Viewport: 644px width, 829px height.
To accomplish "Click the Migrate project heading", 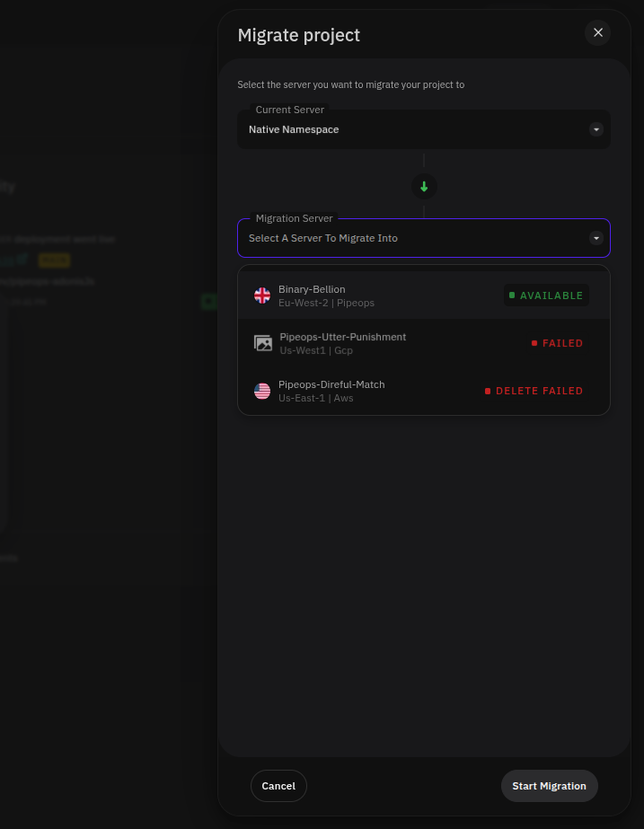I will pyautogui.click(x=299, y=35).
